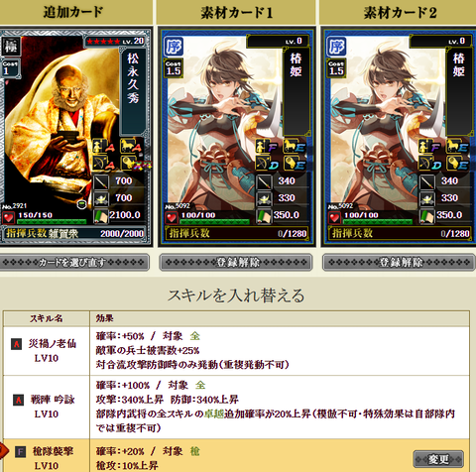Image resolution: width=476 pixels, height=472 pixels.
Task: Click カードを選び直す button
Action: click(x=73, y=263)
